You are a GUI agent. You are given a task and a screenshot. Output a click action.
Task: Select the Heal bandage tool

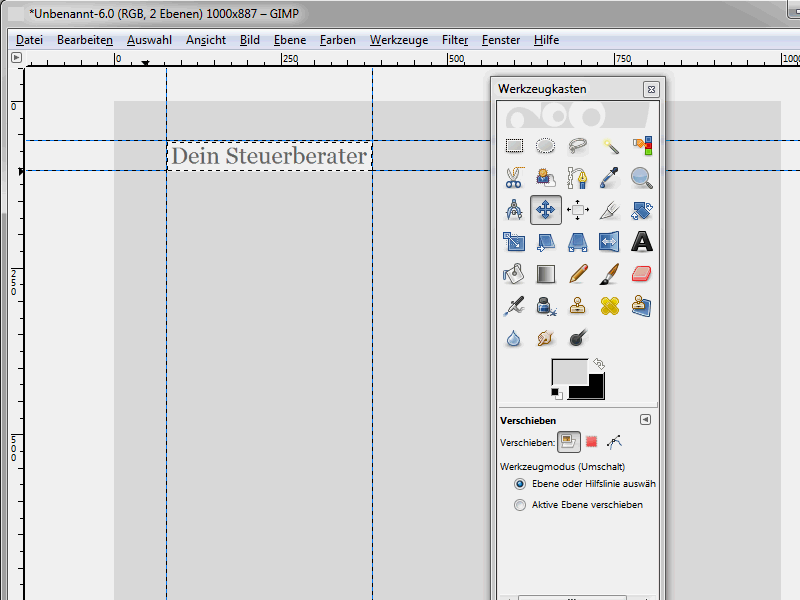click(x=610, y=306)
